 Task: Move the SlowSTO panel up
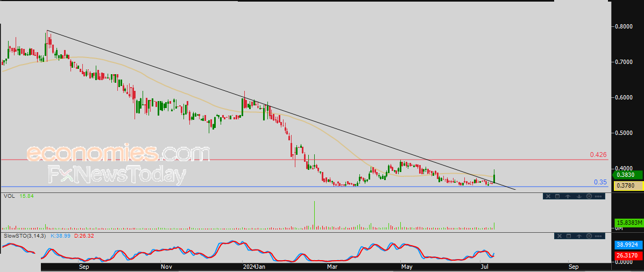click(579, 236)
